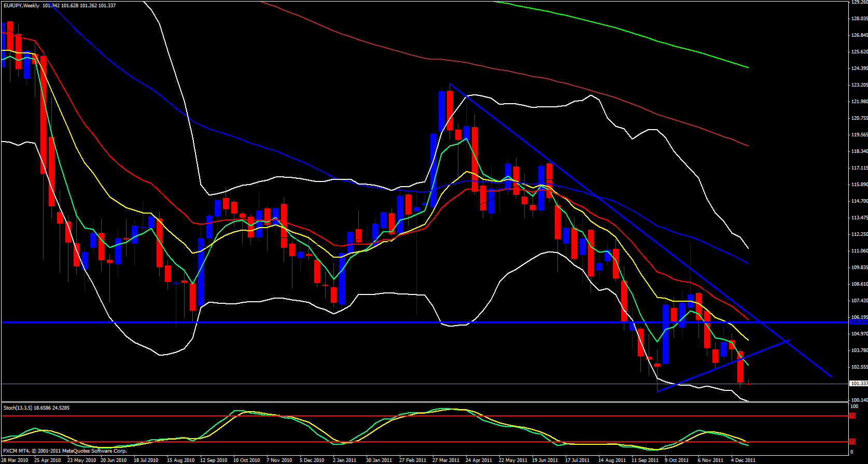Select the 124.395 price axis label
Screen dimensions: 868x464
[859, 68]
